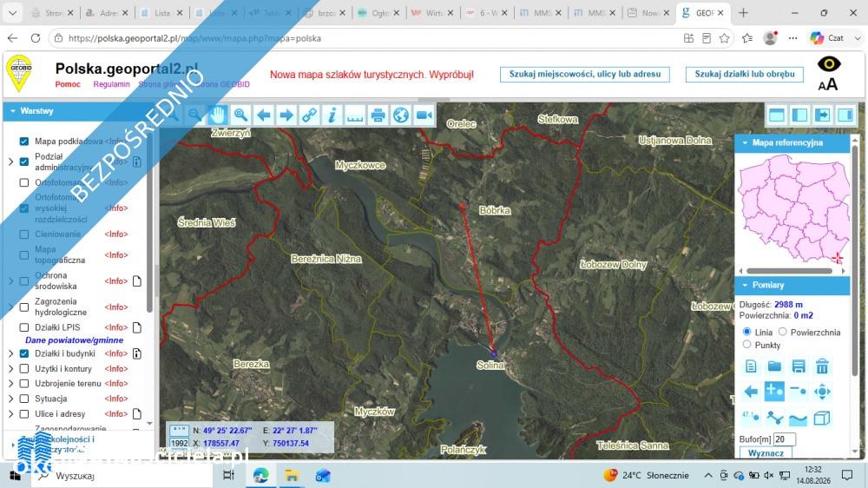
Task: Open the map link chain icon
Action: tap(310, 115)
